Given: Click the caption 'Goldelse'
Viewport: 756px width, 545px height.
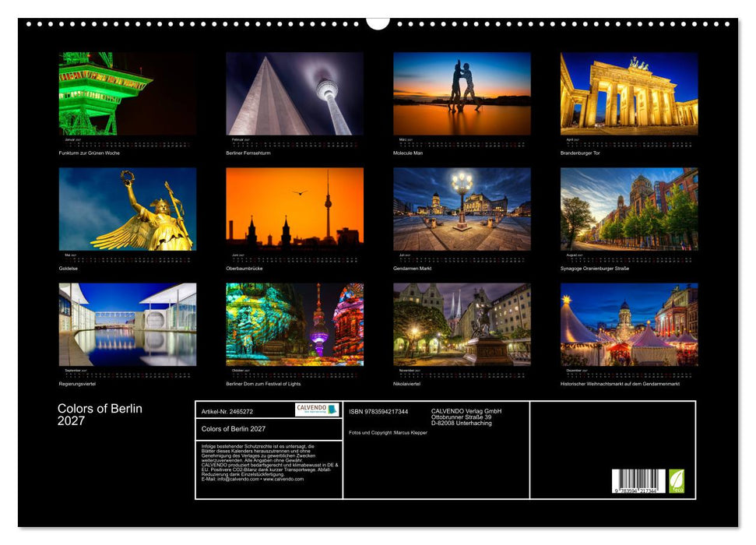Looking at the screenshot, I should click(x=68, y=268).
